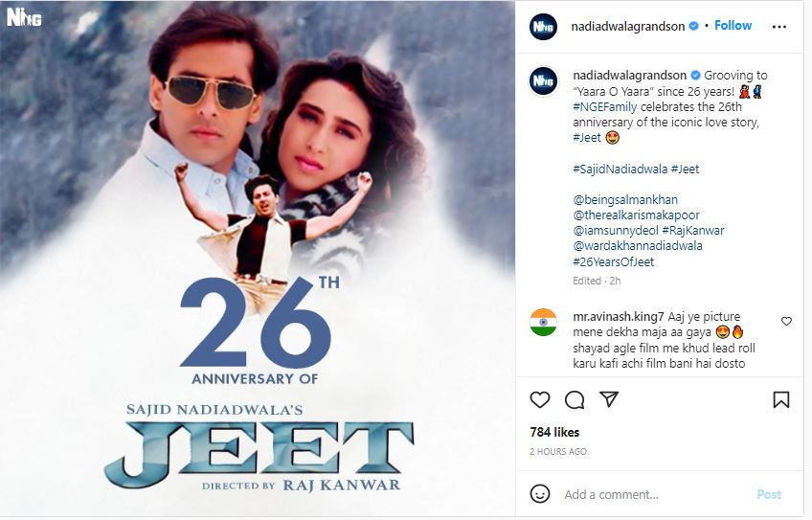Open the three-dot more options menu
The width and height of the screenshot is (812, 520).
778,27
